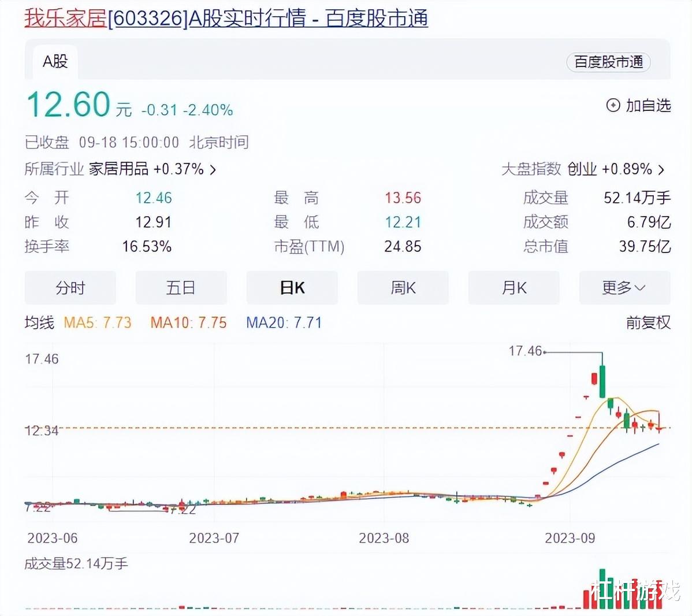The image size is (692, 616).
Task: Expand industry chevron after 家居用品 +0.37%
Action: coord(213,169)
